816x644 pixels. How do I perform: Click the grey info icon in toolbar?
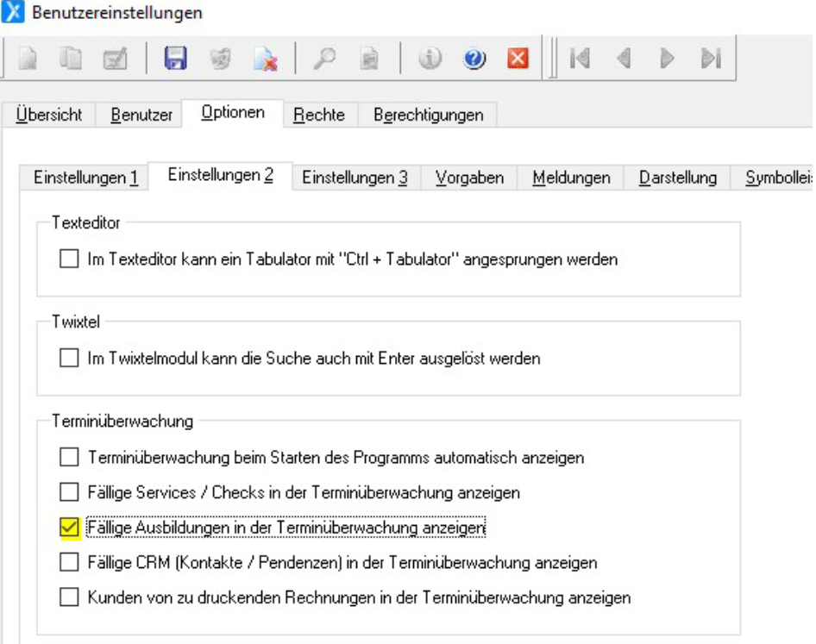431,59
